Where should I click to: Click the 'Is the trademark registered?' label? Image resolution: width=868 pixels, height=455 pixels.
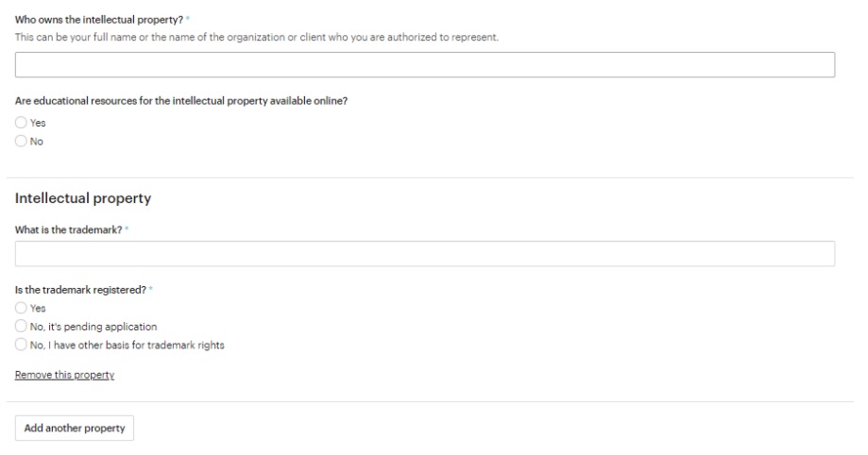point(80,290)
